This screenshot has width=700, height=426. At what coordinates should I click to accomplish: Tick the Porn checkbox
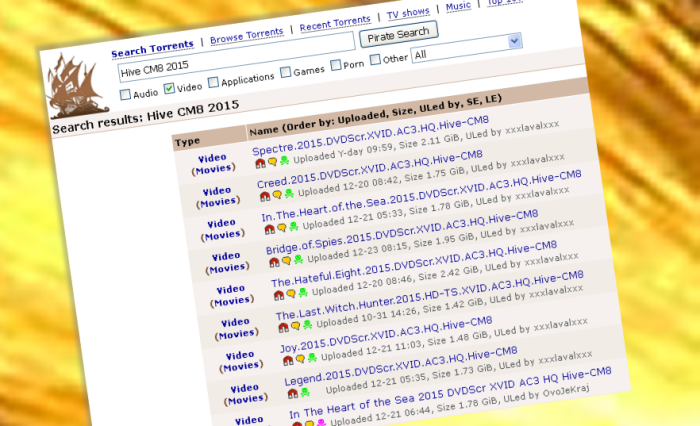pyautogui.click(x=336, y=65)
